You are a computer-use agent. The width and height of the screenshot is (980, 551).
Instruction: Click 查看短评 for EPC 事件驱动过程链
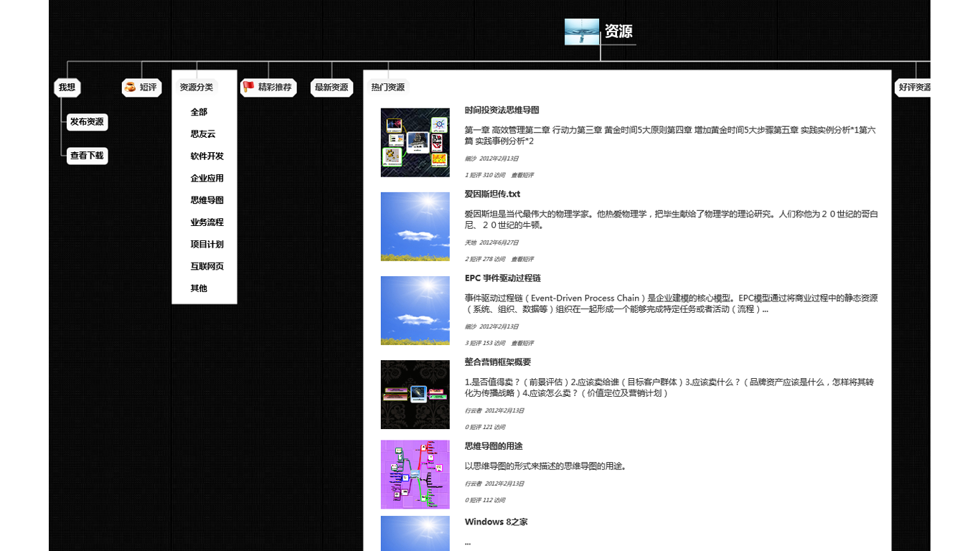522,343
